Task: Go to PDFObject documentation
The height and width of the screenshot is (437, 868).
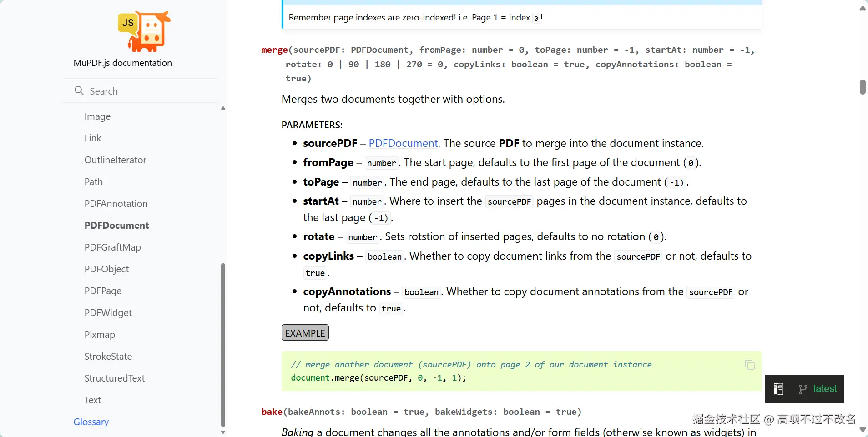Action: (106, 269)
